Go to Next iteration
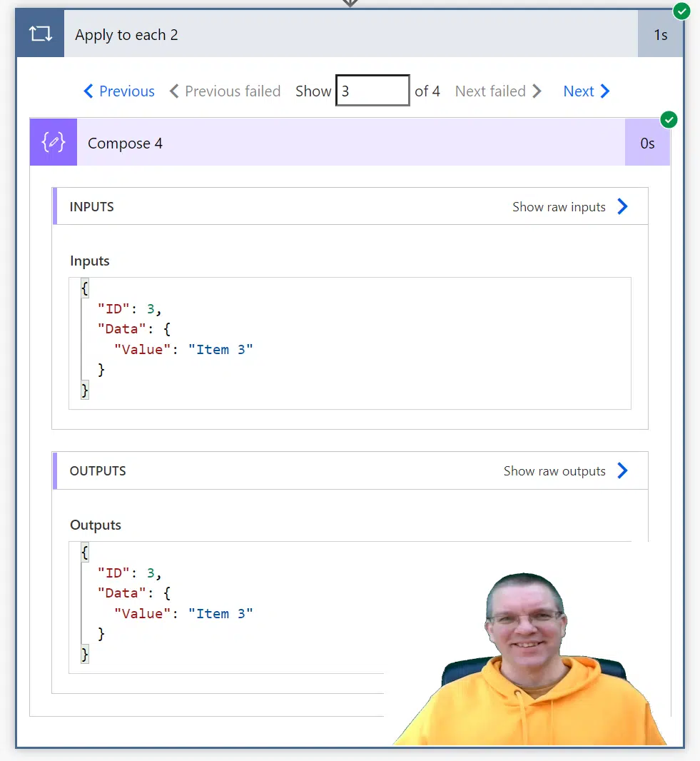The image size is (700, 761). tap(587, 91)
